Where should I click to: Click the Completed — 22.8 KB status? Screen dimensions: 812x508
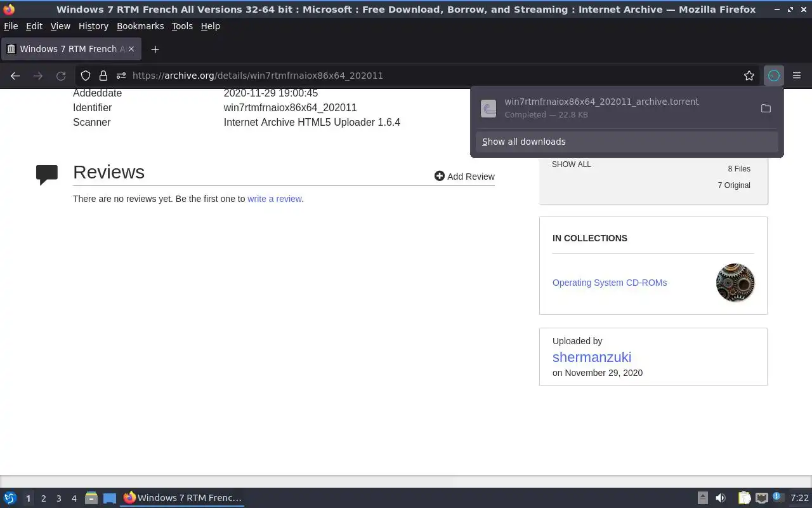tap(546, 115)
